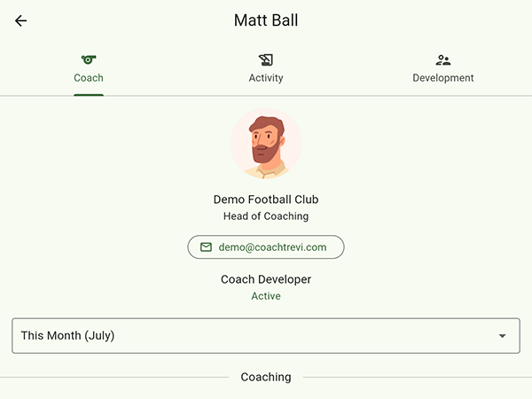
Task: Click the Activity tab's board icon
Action: [266, 60]
